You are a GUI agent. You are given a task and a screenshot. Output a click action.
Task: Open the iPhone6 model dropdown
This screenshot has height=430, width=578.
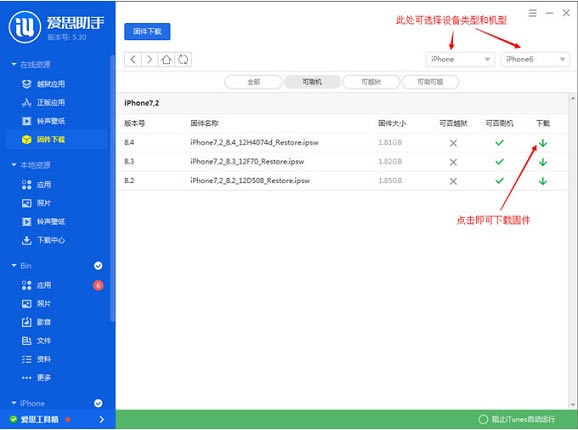tap(535, 59)
